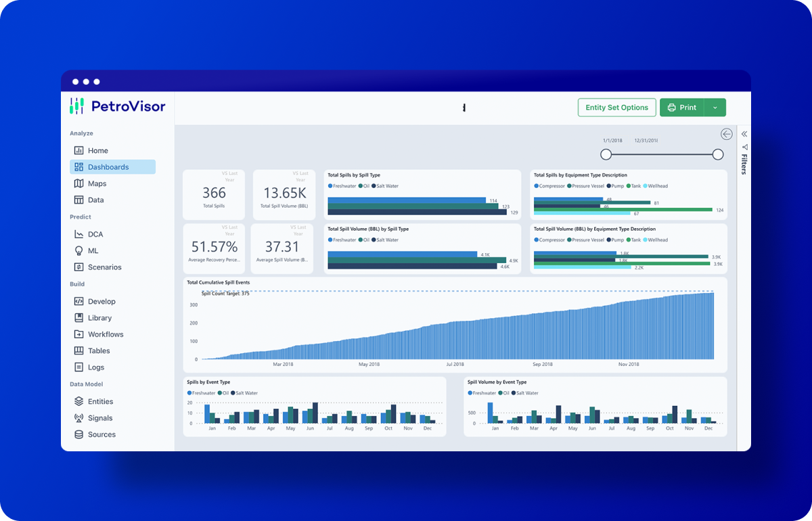This screenshot has width=812, height=521.
Task: Open the Filters pane
Action: 744,161
